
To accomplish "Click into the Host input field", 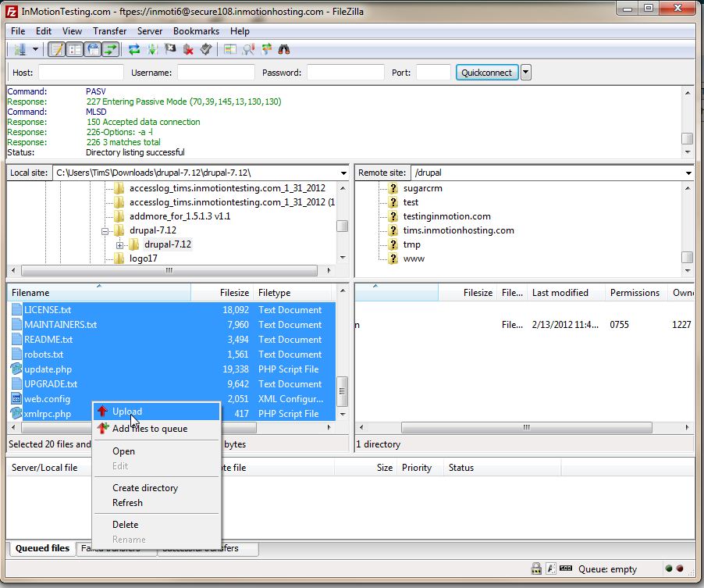I will [81, 73].
